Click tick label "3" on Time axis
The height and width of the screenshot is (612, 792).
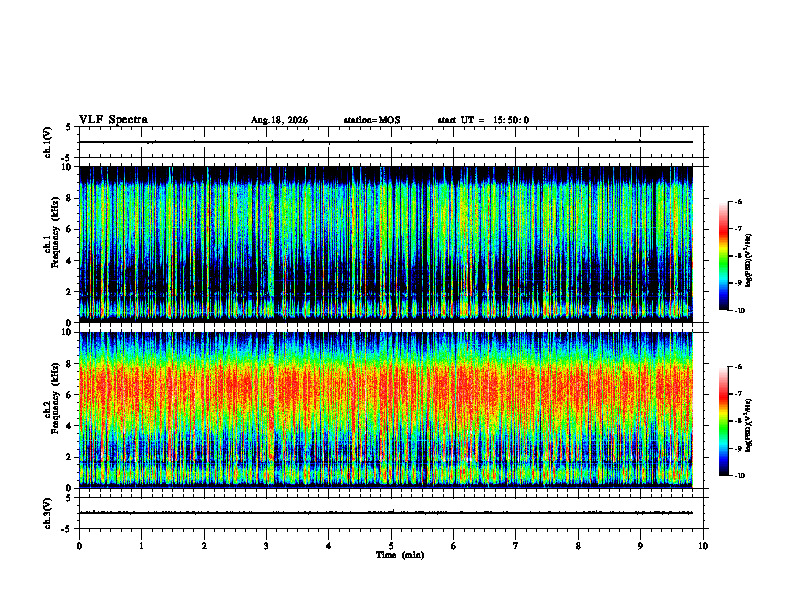266,546
